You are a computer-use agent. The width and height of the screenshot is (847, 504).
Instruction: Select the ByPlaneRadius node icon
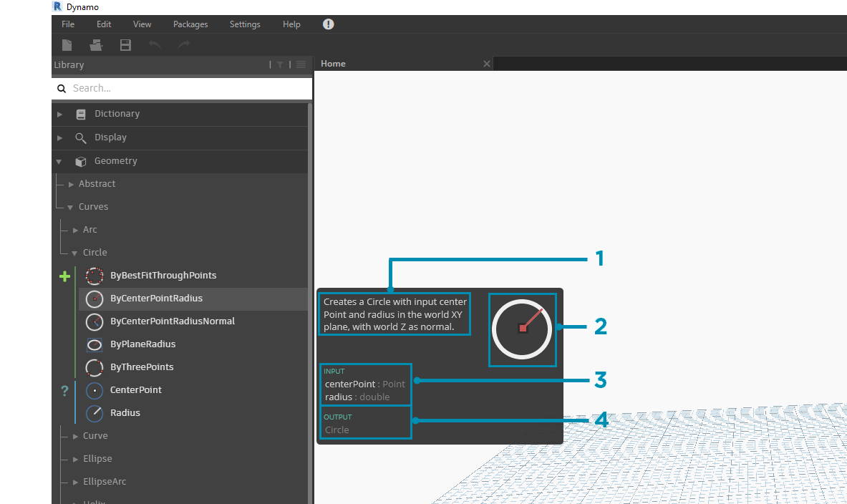(94, 344)
